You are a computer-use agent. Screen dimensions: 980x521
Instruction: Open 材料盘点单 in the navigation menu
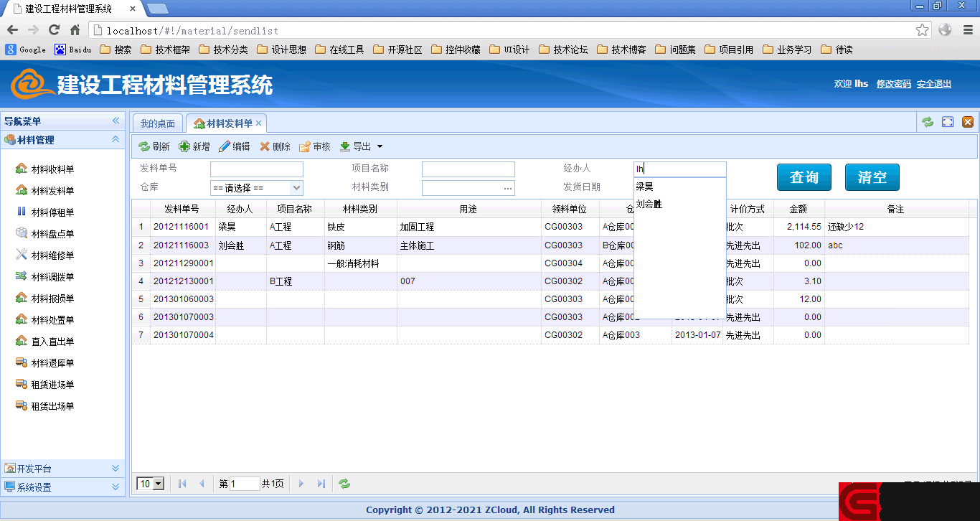point(44,234)
